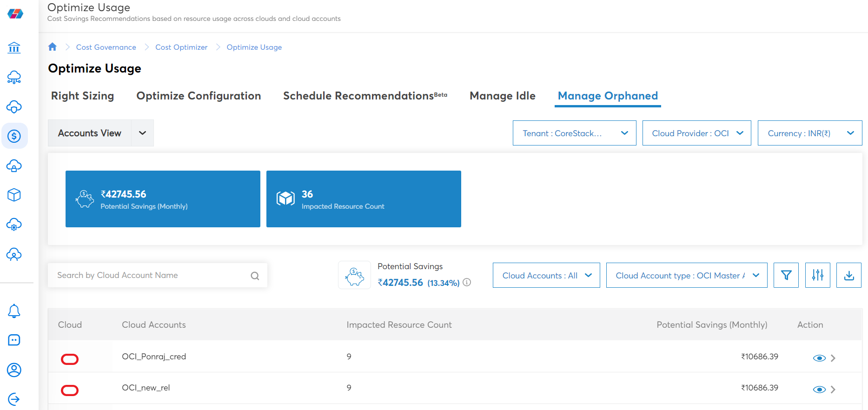Open the Currency INR dropdown
Image resolution: width=868 pixels, height=410 pixels.
(x=809, y=133)
